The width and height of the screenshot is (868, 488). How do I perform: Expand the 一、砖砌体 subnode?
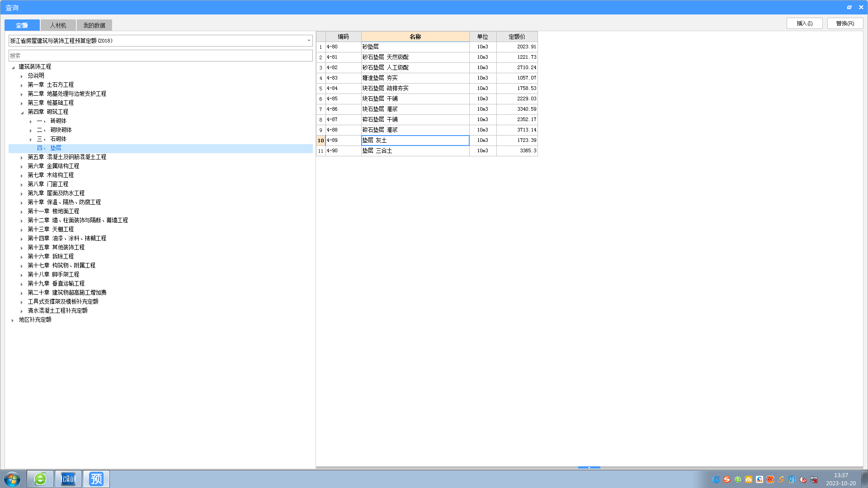[30, 121]
